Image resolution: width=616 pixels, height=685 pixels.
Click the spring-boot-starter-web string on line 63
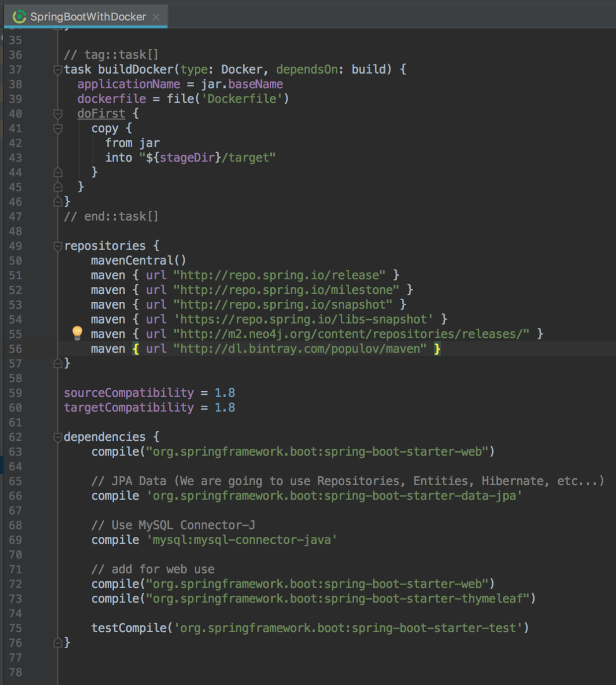pyautogui.click(x=317, y=451)
